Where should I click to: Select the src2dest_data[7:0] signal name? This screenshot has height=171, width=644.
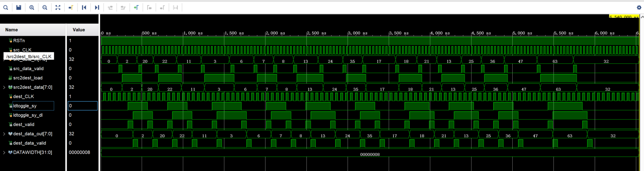click(x=33, y=87)
